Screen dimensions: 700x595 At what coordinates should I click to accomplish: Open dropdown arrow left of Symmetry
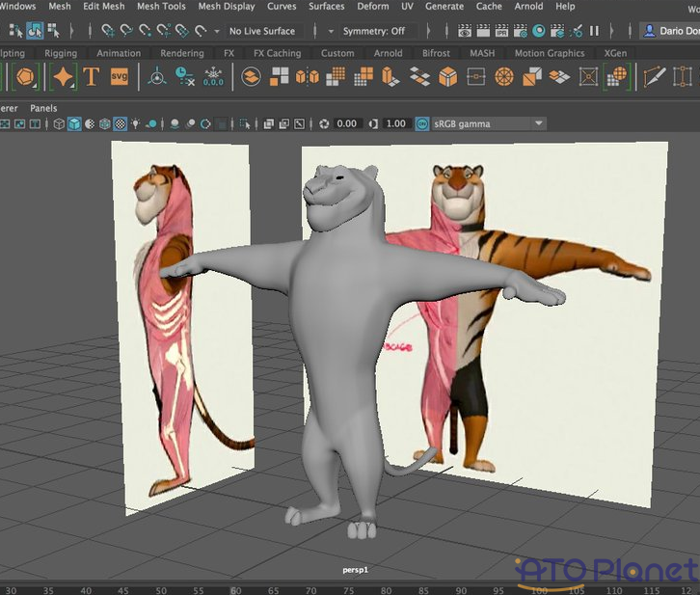[x=331, y=31]
